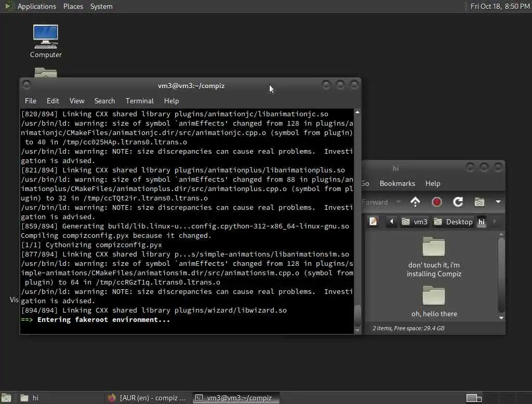This screenshot has height=404, width=532.
Task: Click the path bar left scroll arrow
Action: click(392, 222)
